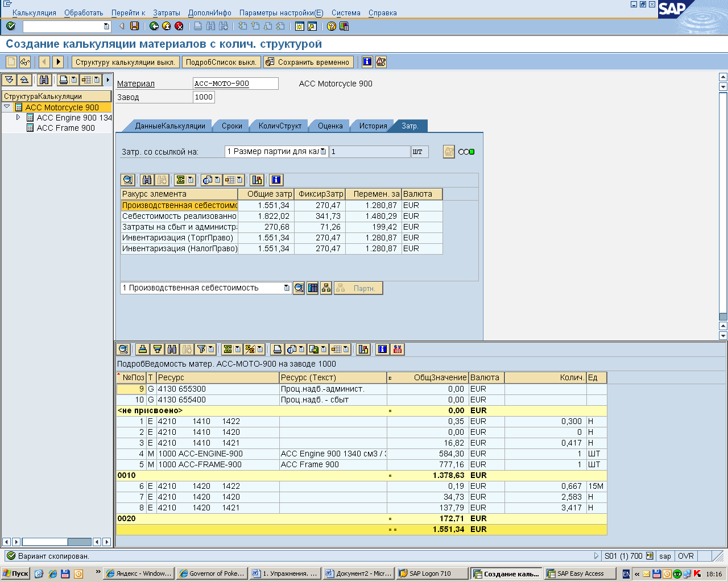The width and height of the screenshot is (728, 582).
Task: Click the Collapse all nodes icon in the tree panel
Action: tap(24, 80)
